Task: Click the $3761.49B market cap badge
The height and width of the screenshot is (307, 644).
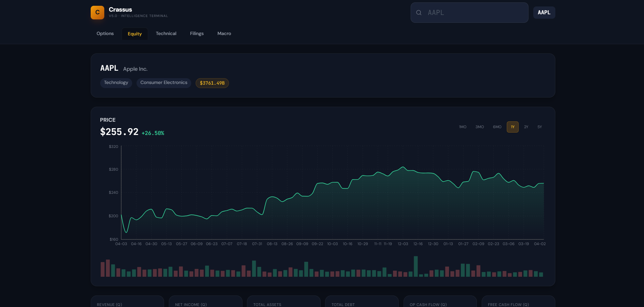Action: coord(212,83)
